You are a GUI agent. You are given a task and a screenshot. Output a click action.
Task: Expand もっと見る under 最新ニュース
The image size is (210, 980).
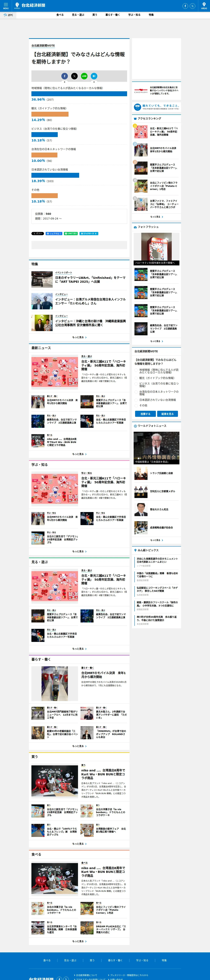tap(79, 454)
